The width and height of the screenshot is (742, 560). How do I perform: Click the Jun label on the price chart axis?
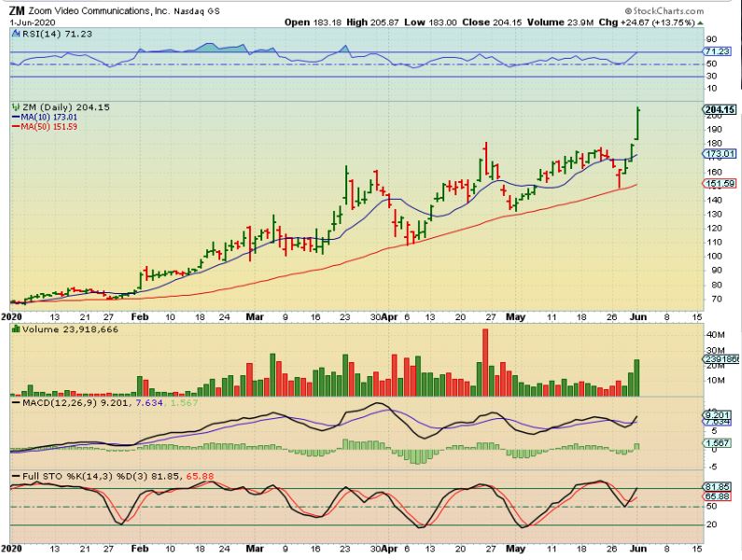[638, 317]
